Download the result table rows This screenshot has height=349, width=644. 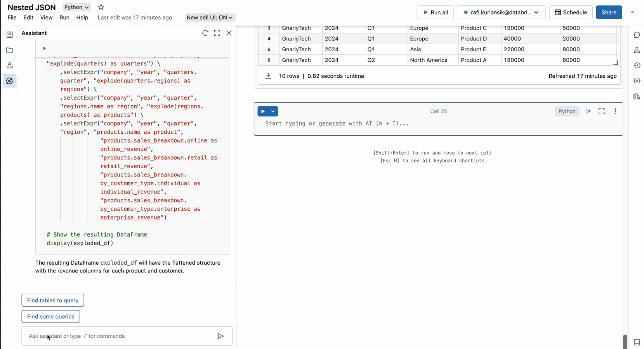(x=268, y=76)
